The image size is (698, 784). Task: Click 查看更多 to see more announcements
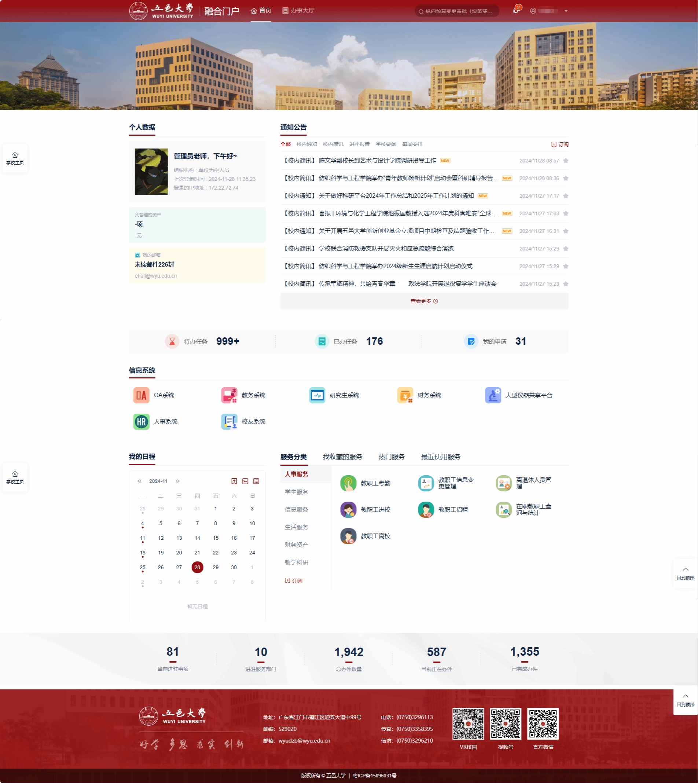click(x=423, y=301)
